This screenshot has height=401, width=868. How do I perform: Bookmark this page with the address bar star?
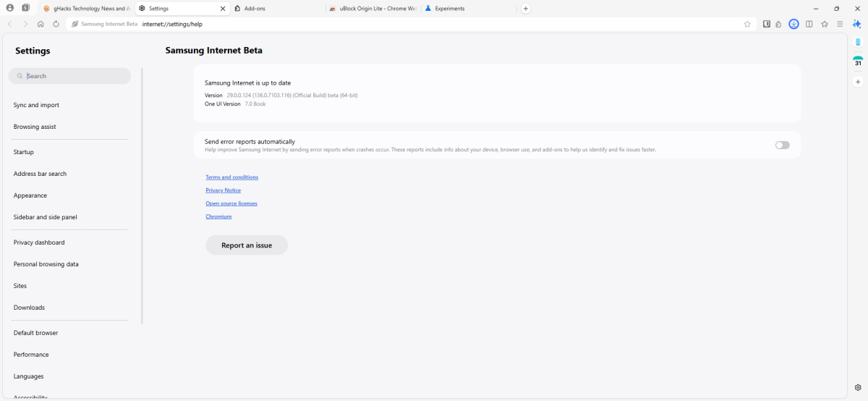pyautogui.click(x=747, y=24)
